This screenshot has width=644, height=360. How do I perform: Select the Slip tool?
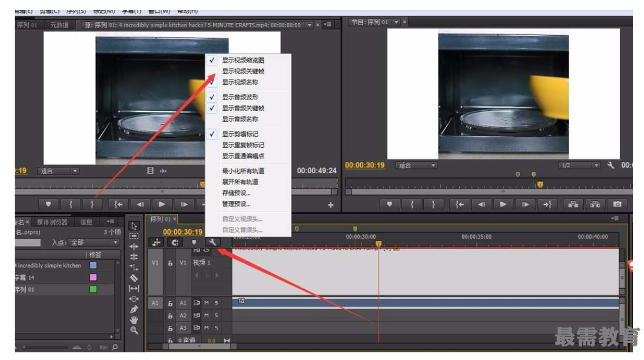point(134,288)
